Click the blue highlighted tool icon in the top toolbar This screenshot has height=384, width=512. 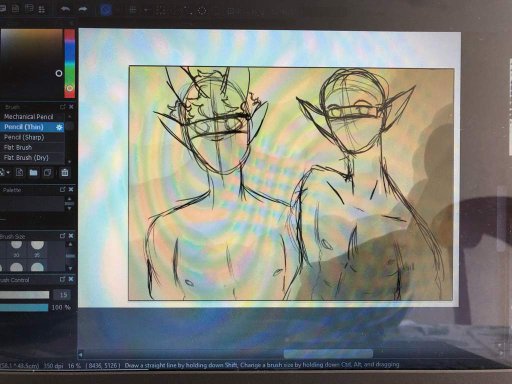106,9
